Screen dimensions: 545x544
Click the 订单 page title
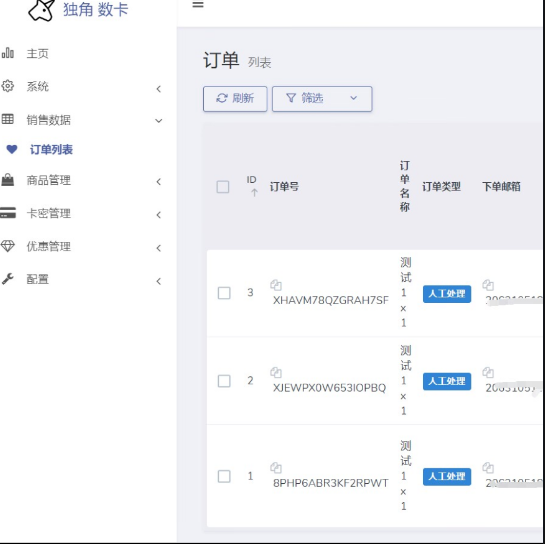point(221,60)
